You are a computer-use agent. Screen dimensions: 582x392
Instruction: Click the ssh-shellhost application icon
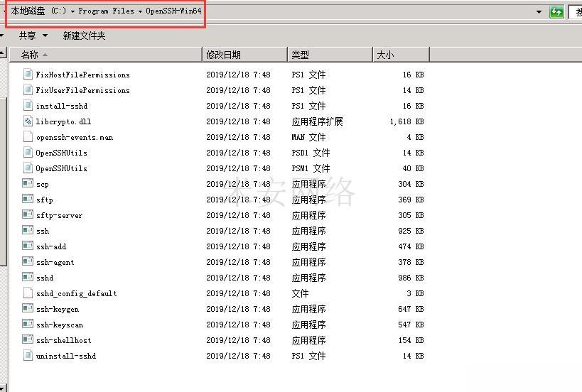28,339
